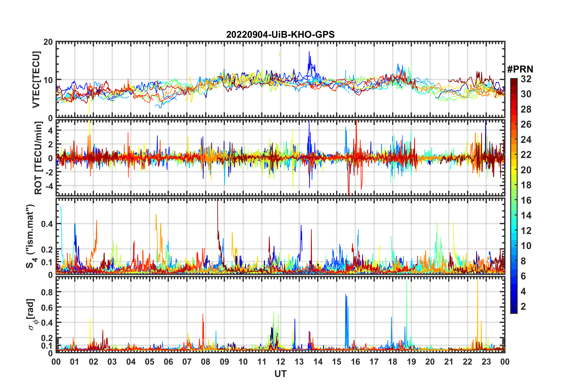Click colorbar tick label 32
The width and height of the screenshot is (561, 392).
[x=526, y=79]
